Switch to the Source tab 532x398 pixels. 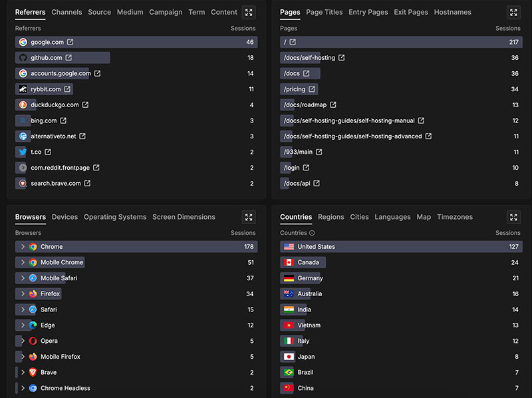pos(99,12)
